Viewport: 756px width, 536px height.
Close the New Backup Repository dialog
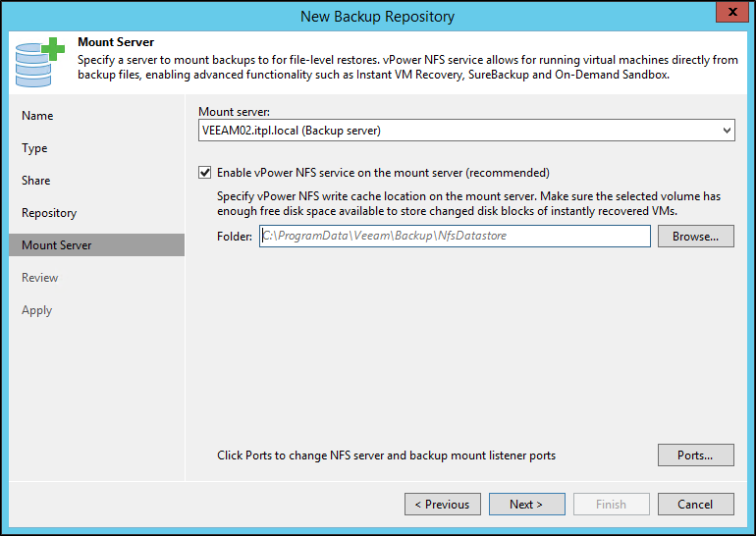point(728,15)
